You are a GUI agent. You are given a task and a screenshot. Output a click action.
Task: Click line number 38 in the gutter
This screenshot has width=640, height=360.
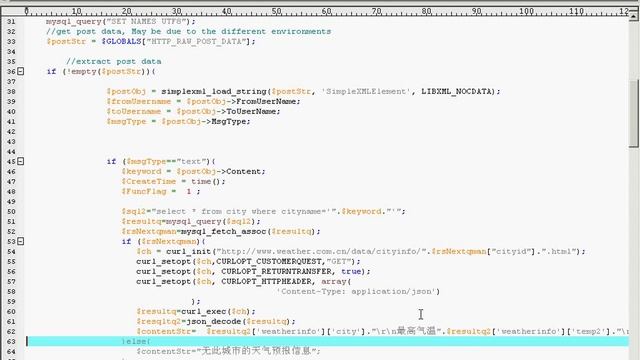11,91
